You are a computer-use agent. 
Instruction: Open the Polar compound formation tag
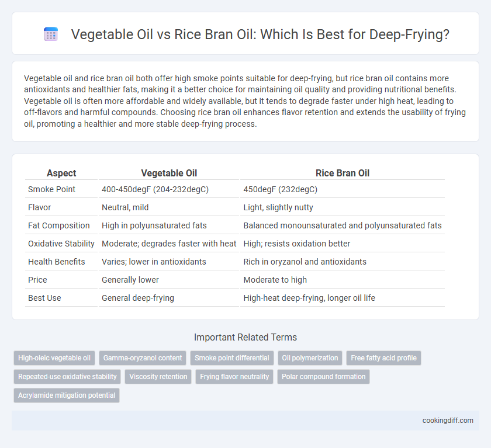coord(323,377)
